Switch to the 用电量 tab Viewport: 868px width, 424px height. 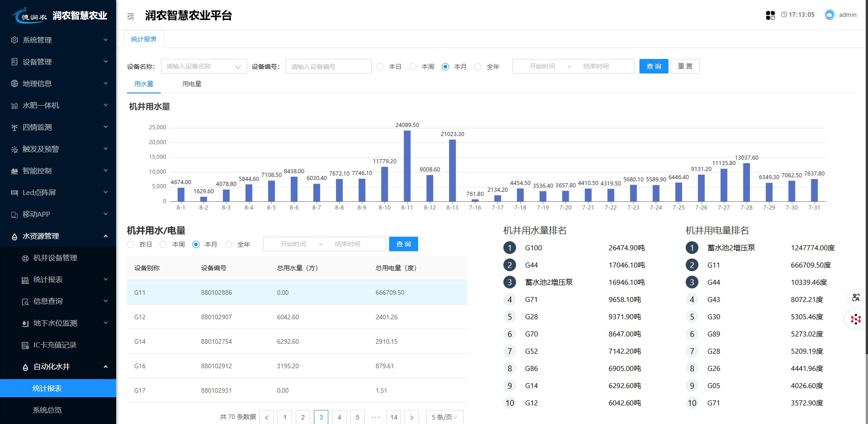(192, 84)
